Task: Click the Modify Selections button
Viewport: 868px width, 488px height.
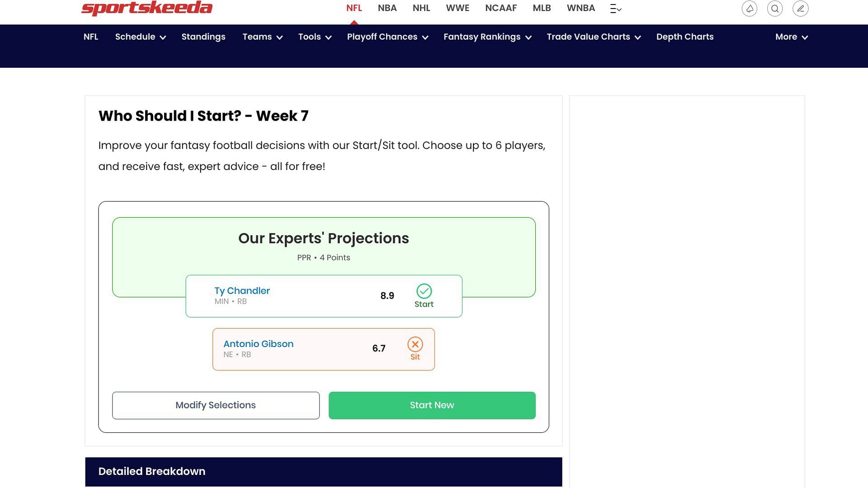Action: tap(215, 404)
